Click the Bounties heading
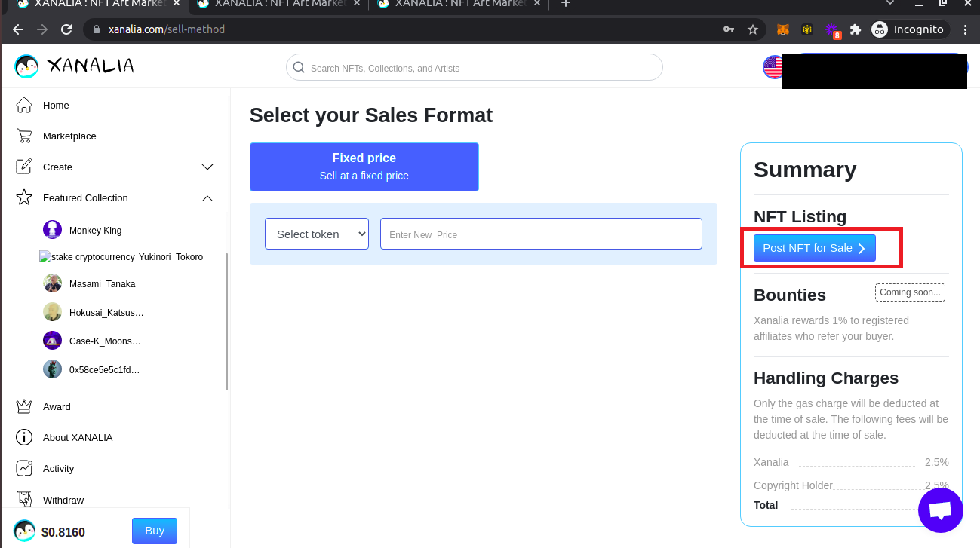The width and height of the screenshot is (980, 548). (790, 295)
